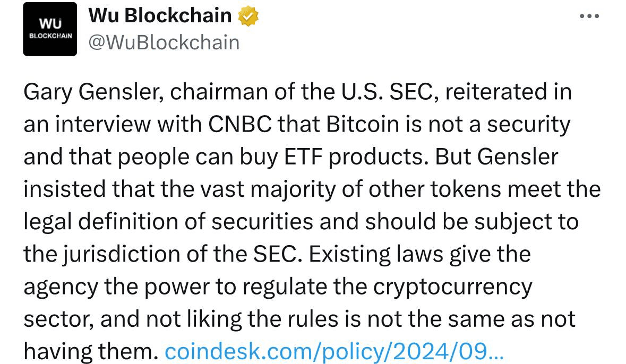The image size is (626, 364).
Task: Open the three-dot more options menu
Action: pyautogui.click(x=589, y=16)
